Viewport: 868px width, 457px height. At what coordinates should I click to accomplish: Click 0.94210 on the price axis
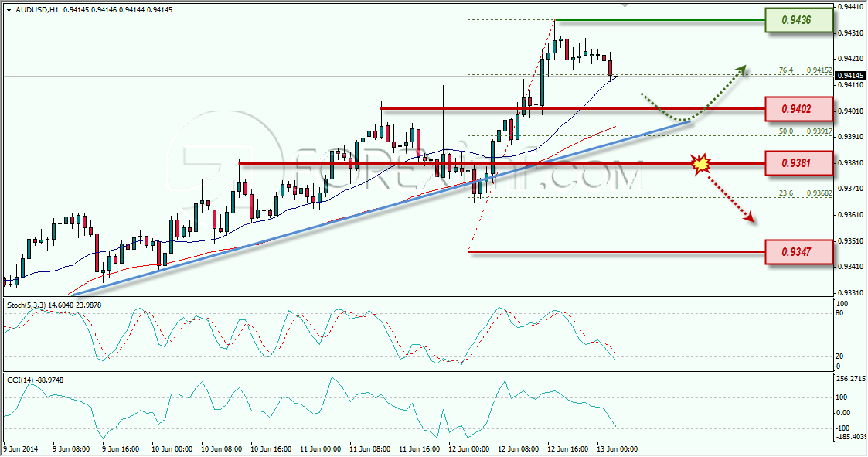[x=851, y=58]
